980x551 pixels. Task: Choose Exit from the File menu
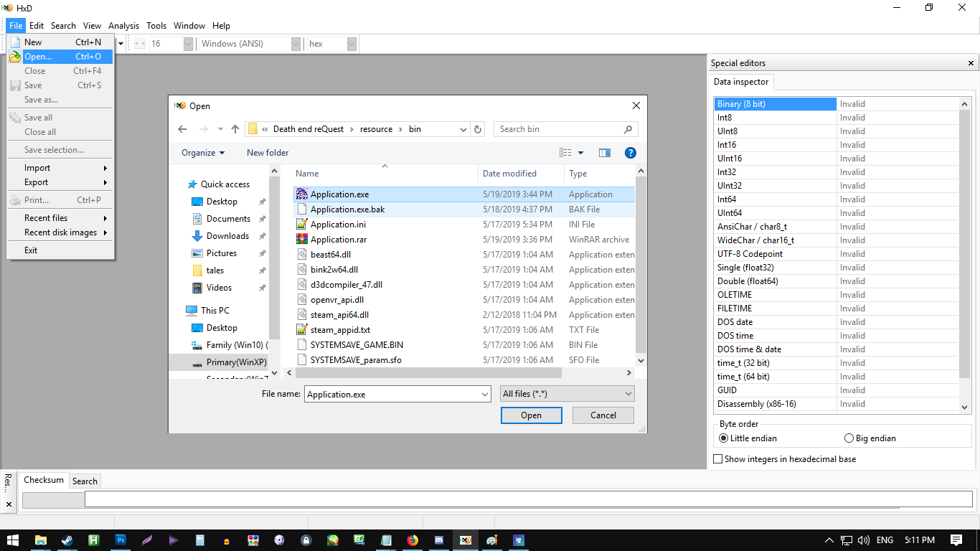60,250
